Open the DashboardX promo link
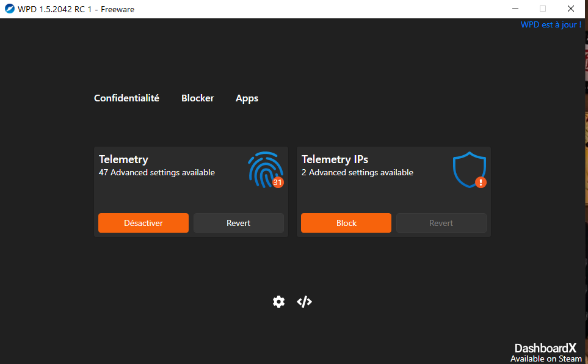Viewport: 588px width, 364px height. click(545, 352)
